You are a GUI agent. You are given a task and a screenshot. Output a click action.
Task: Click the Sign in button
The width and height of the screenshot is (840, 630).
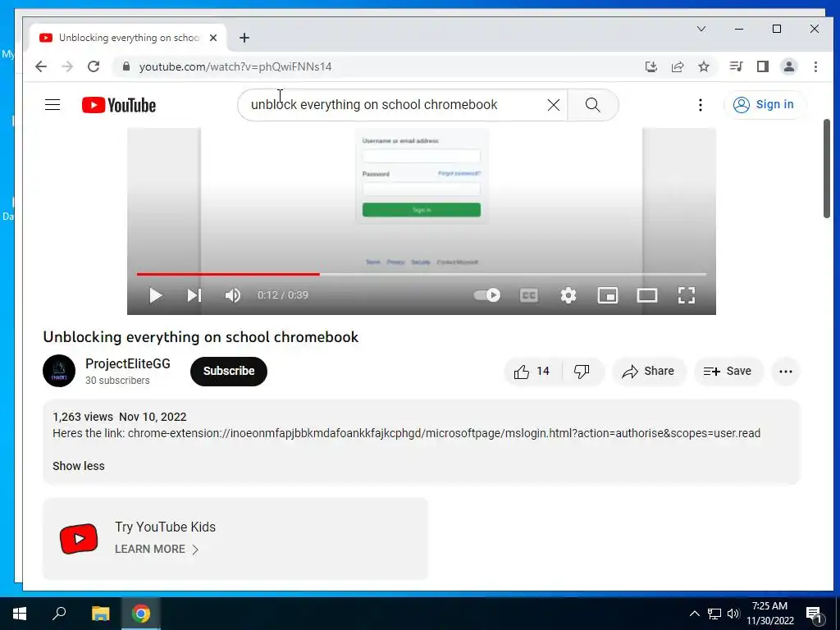(x=764, y=104)
